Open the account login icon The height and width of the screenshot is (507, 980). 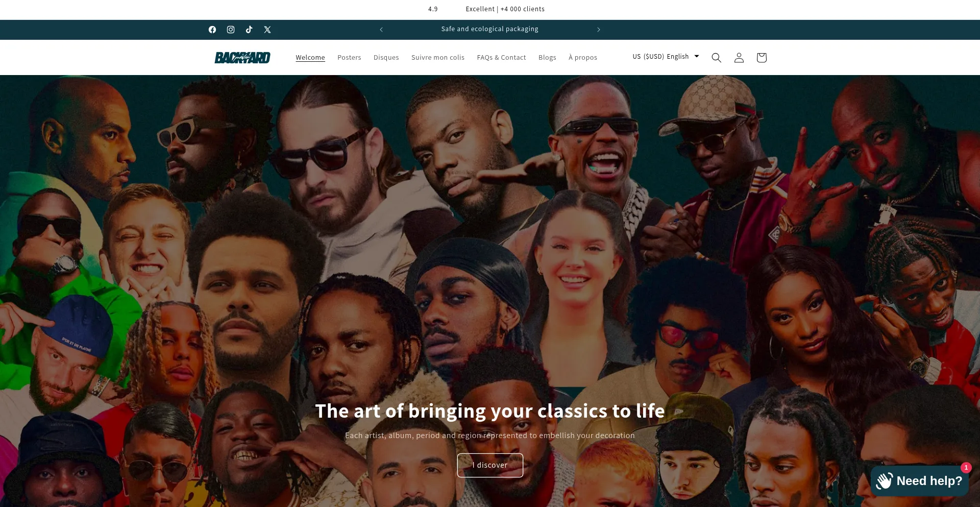(739, 58)
